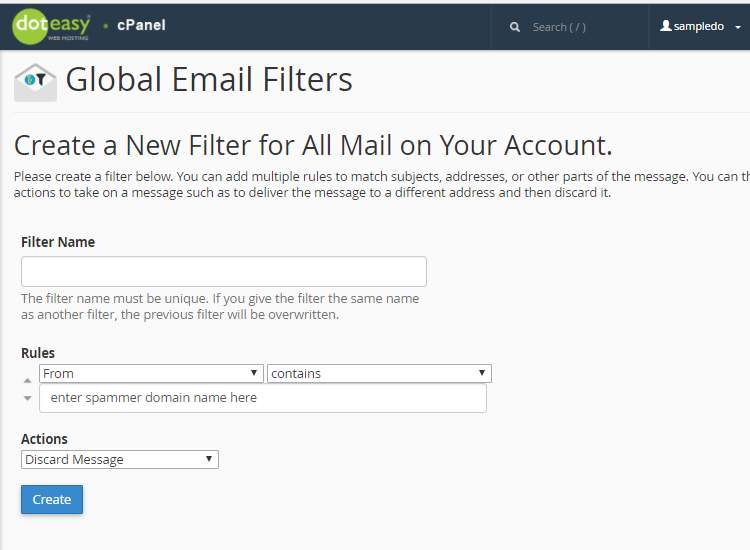
Task: Click the search magnifier icon
Action: [515, 27]
